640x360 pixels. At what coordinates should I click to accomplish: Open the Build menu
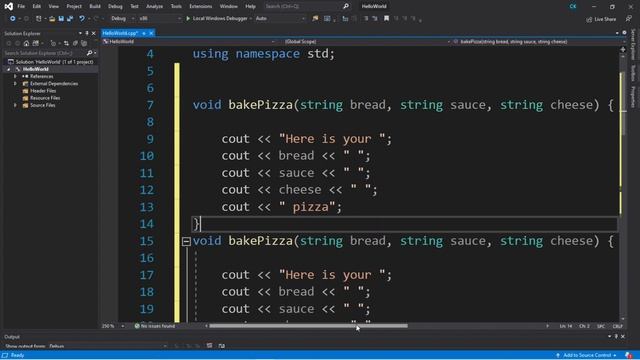click(95, 6)
